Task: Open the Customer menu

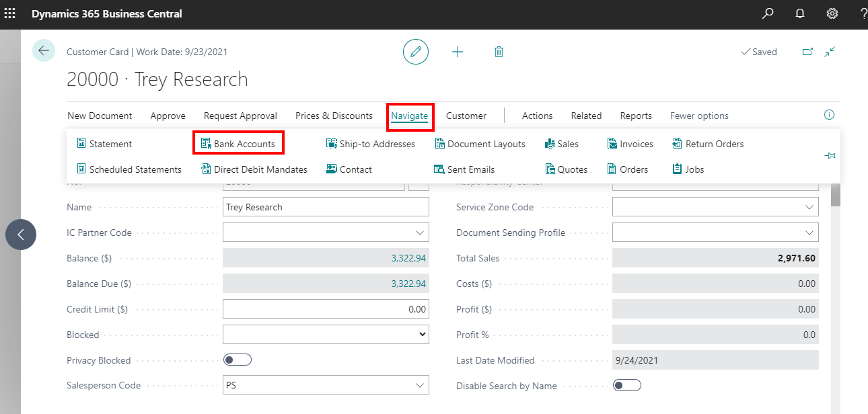Action: tap(466, 116)
